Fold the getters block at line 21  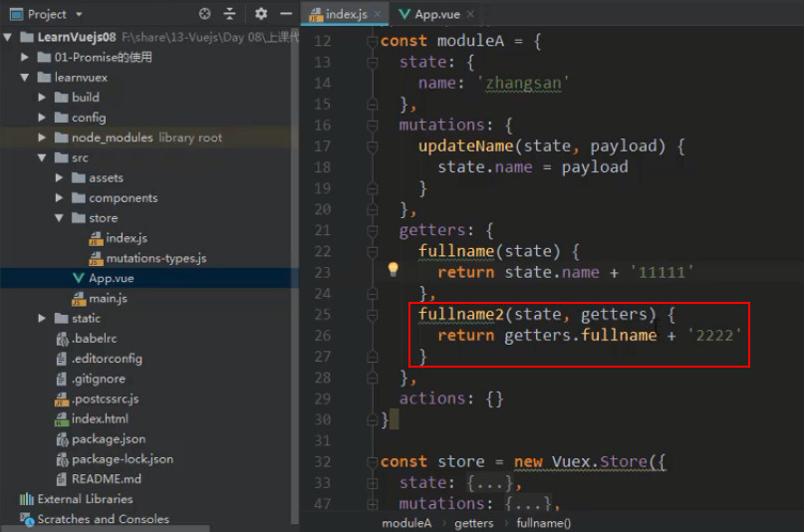pyautogui.click(x=373, y=230)
